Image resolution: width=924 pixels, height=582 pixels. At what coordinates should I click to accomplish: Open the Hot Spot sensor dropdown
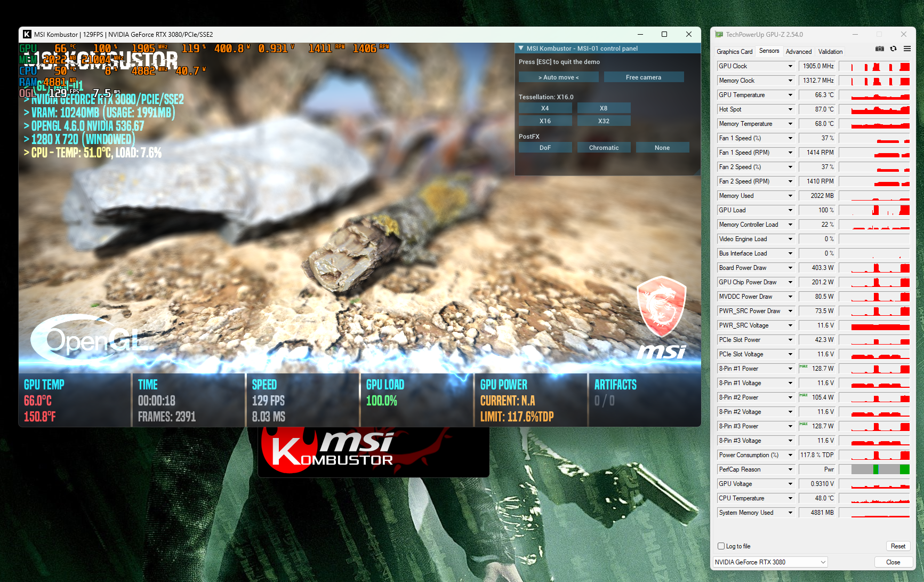(790, 109)
